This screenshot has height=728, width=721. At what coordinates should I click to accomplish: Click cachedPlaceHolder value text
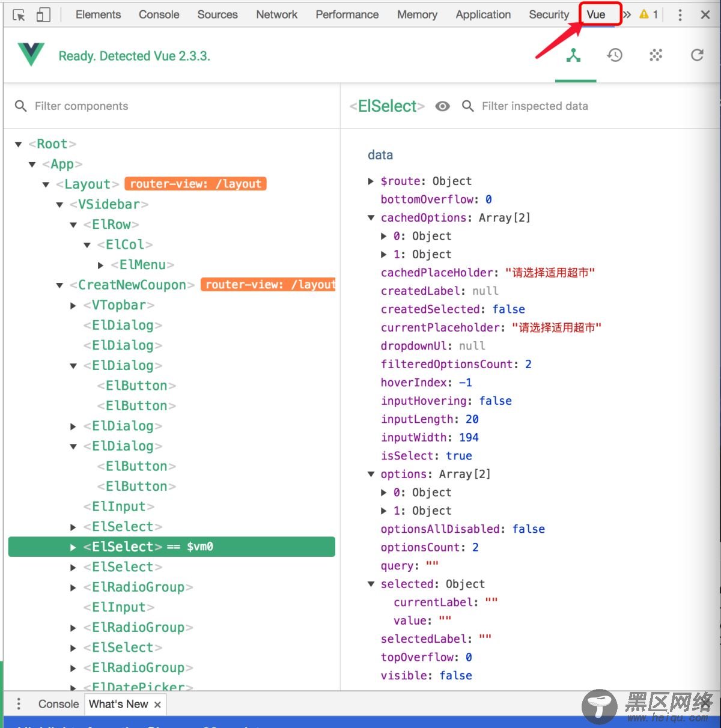coord(550,273)
